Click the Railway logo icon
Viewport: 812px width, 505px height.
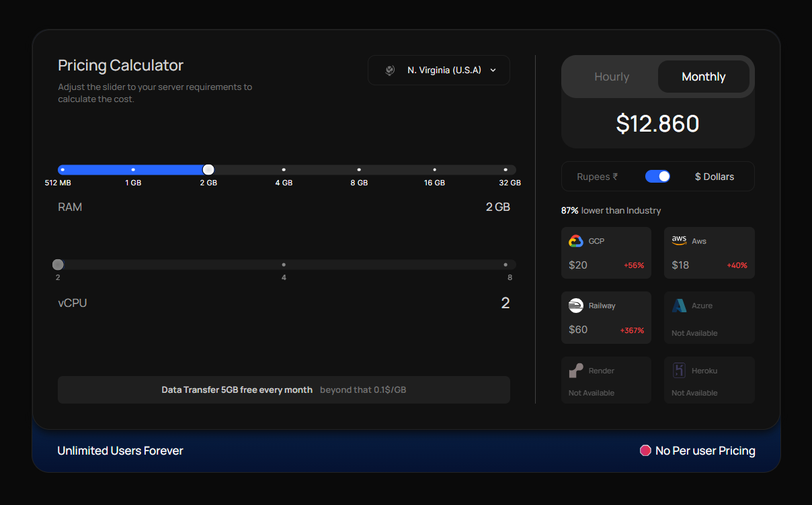tap(575, 306)
